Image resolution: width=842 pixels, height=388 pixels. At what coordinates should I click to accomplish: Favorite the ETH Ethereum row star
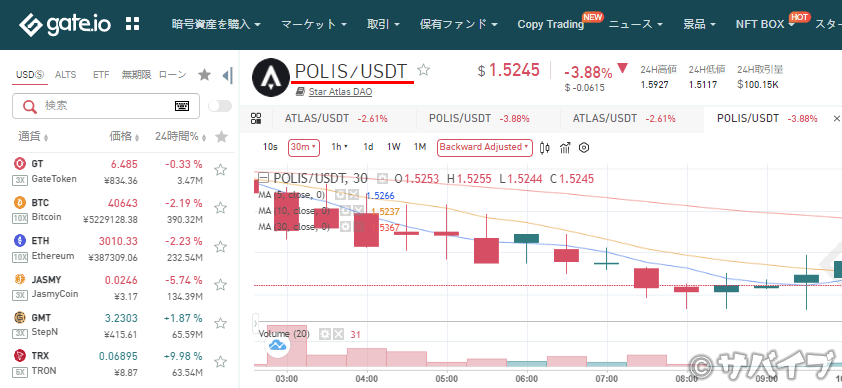tap(220, 247)
